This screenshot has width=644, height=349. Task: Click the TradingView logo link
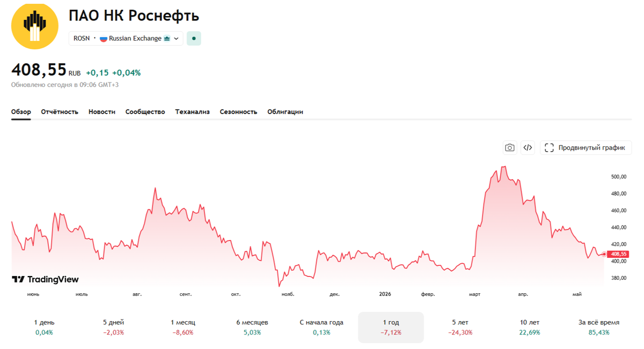[x=45, y=279]
